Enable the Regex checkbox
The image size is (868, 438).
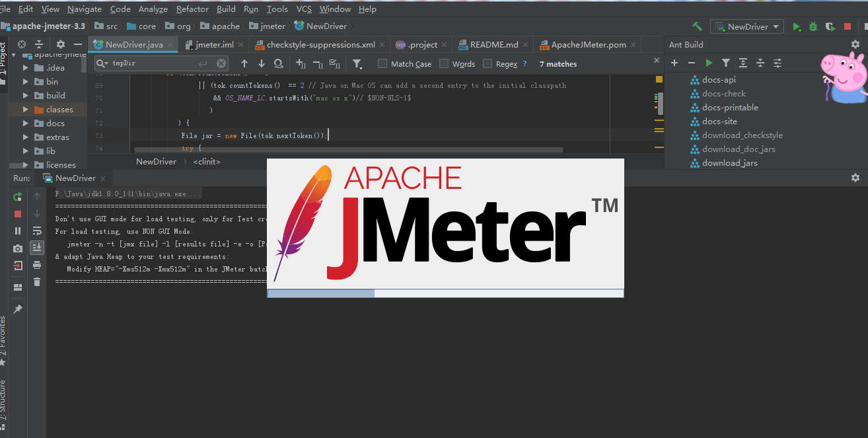[488, 63]
